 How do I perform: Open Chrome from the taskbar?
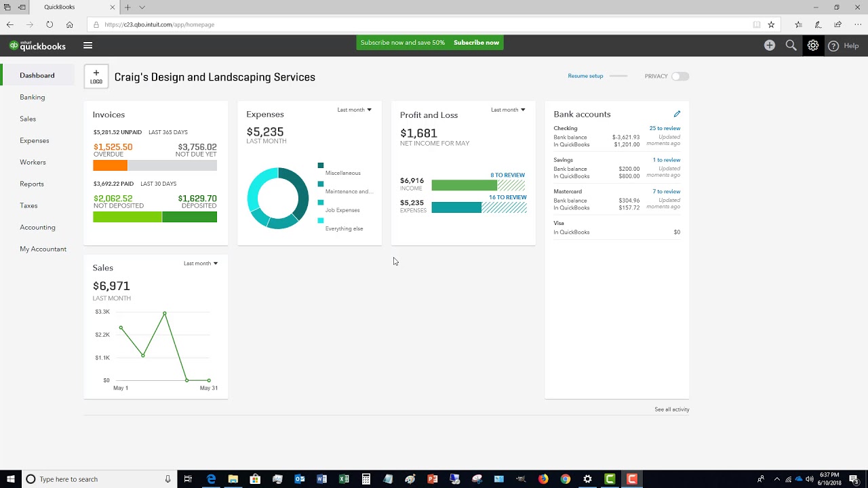click(566, 479)
